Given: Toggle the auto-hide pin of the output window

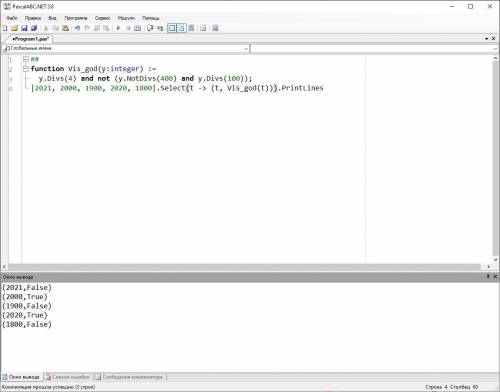Looking at the screenshot, I should pos(488,276).
